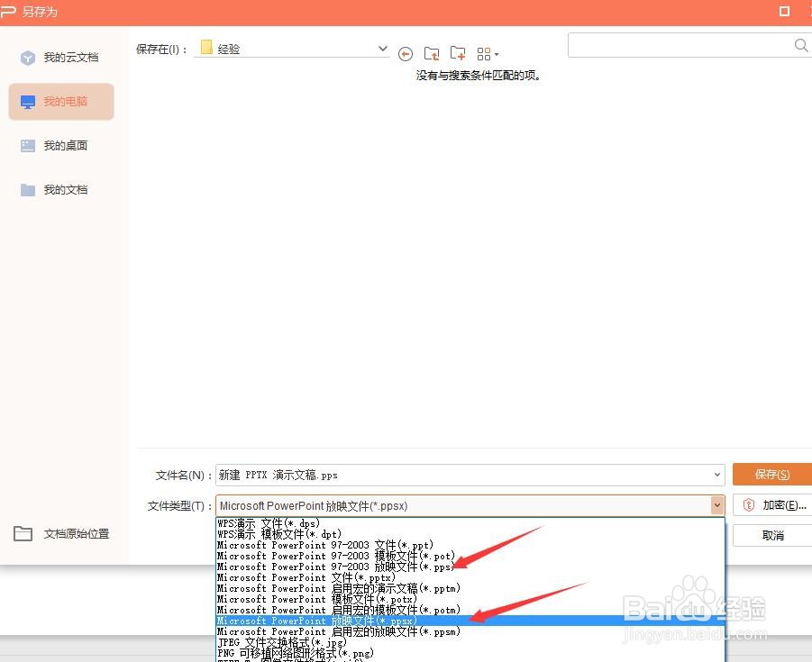Choose WPS演示 模板文件(*.dpt) format

point(470,534)
